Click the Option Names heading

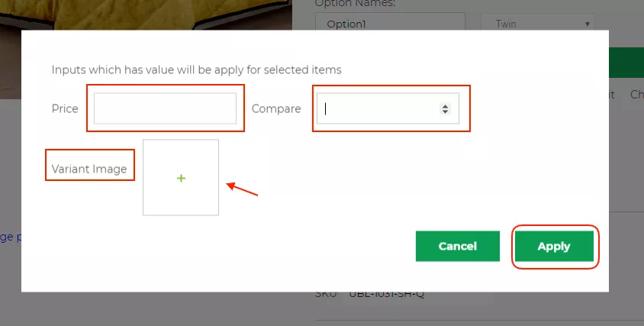[x=355, y=3]
